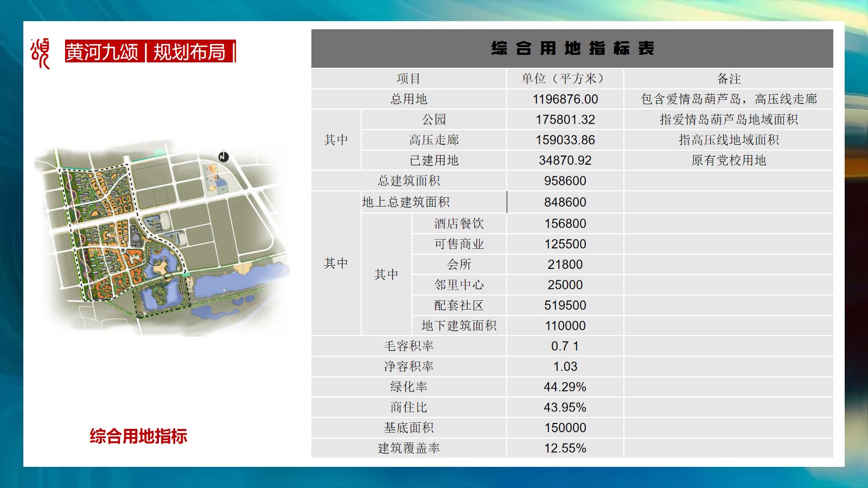Click the 建筑覆盖率 row label

coord(409,448)
